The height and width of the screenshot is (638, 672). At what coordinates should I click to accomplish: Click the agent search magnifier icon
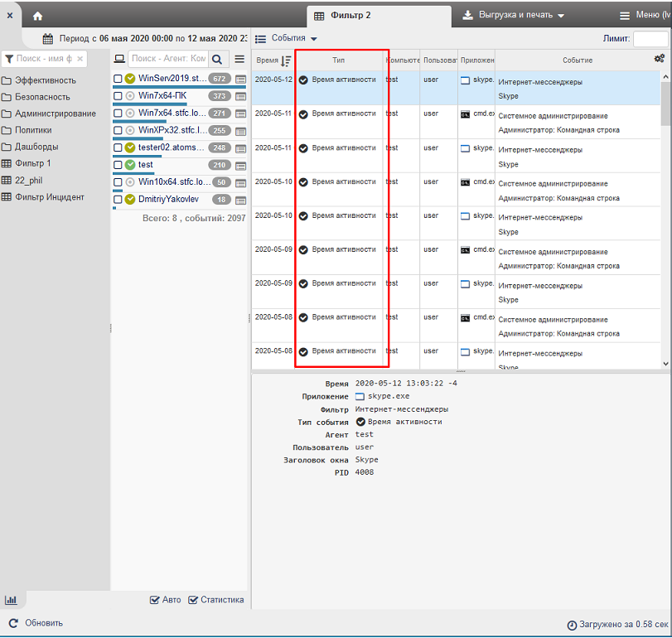click(217, 59)
